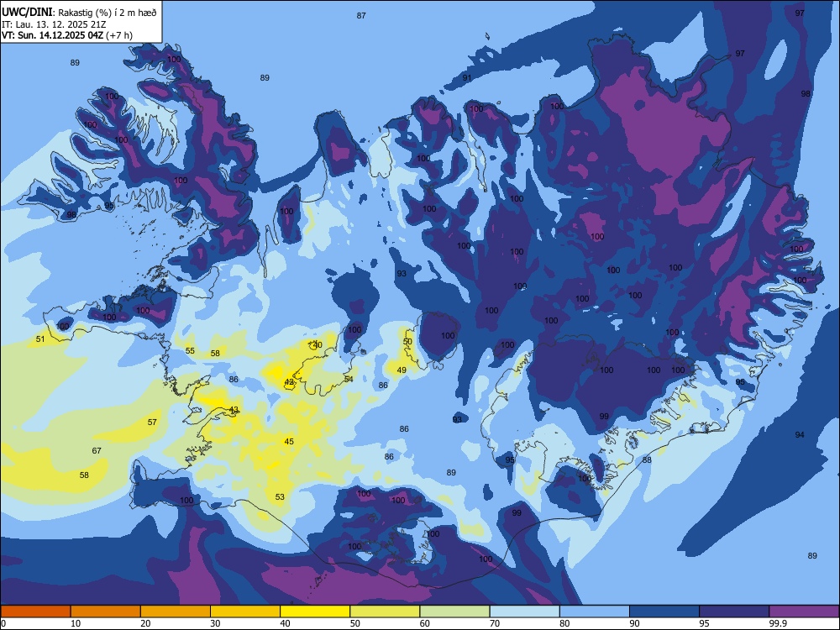Select the dark blue 90–95 legend swatch

[664, 612]
